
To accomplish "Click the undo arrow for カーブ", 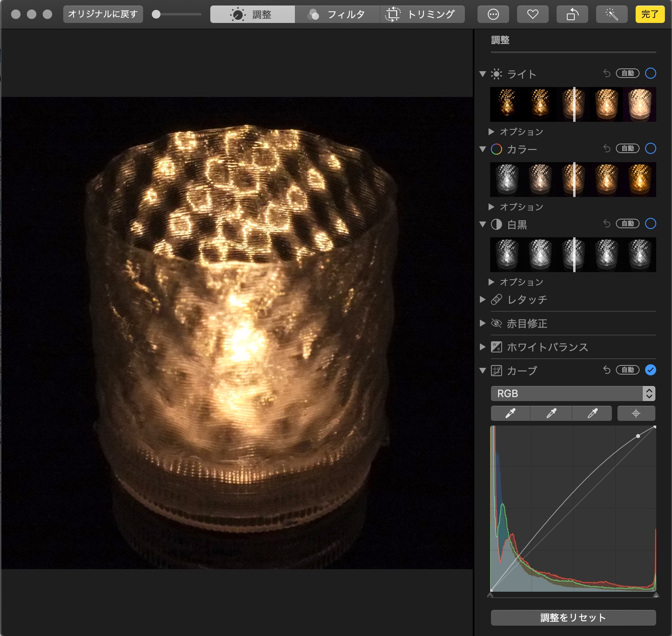I will tap(607, 370).
